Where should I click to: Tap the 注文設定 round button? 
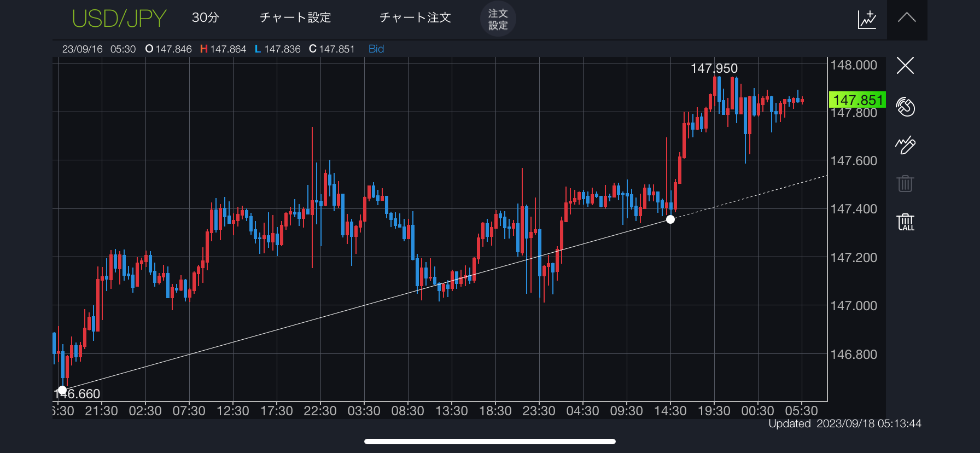point(498,19)
